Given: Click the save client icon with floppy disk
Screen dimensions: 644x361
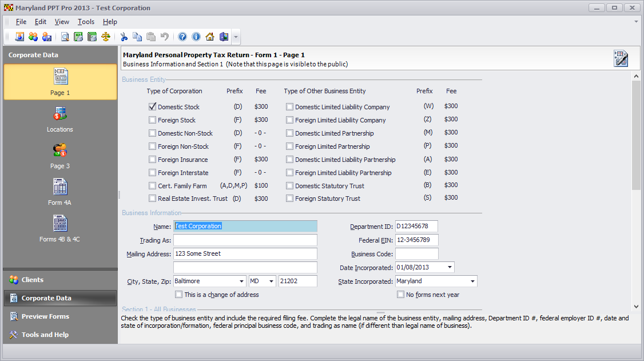Looking at the screenshot, I should 47,37.
